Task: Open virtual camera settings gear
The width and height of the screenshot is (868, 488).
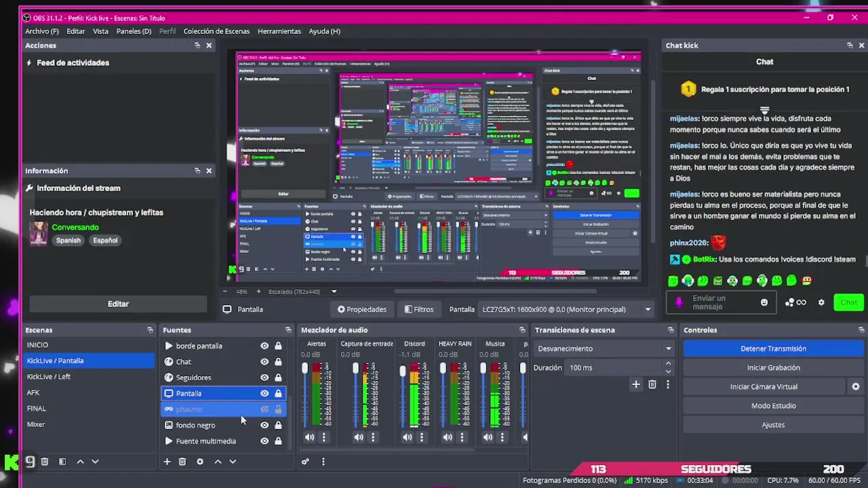Action: click(856, 386)
